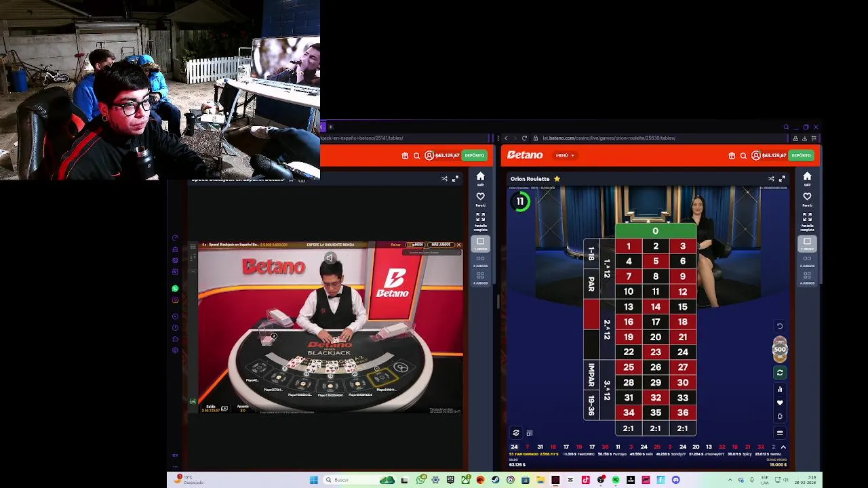Bet on PAR outside field
The height and width of the screenshot is (488, 868).
tap(591, 284)
